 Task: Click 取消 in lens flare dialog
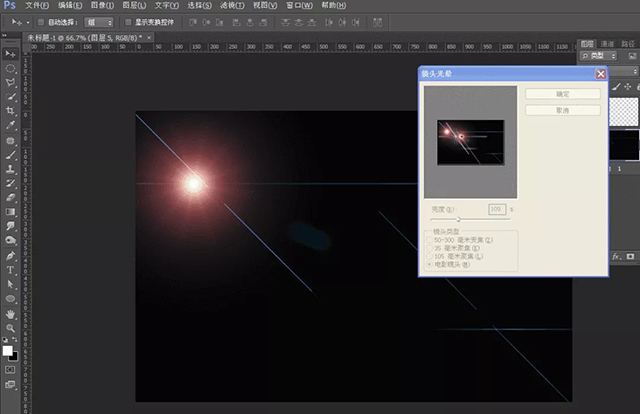(x=563, y=110)
